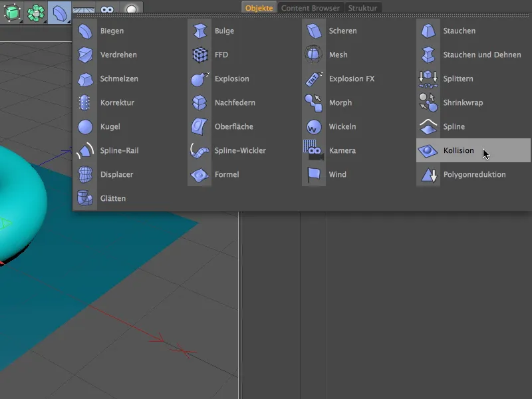Choose the Oberfläche deformer icon
The height and width of the screenshot is (399, 532).
199,127
